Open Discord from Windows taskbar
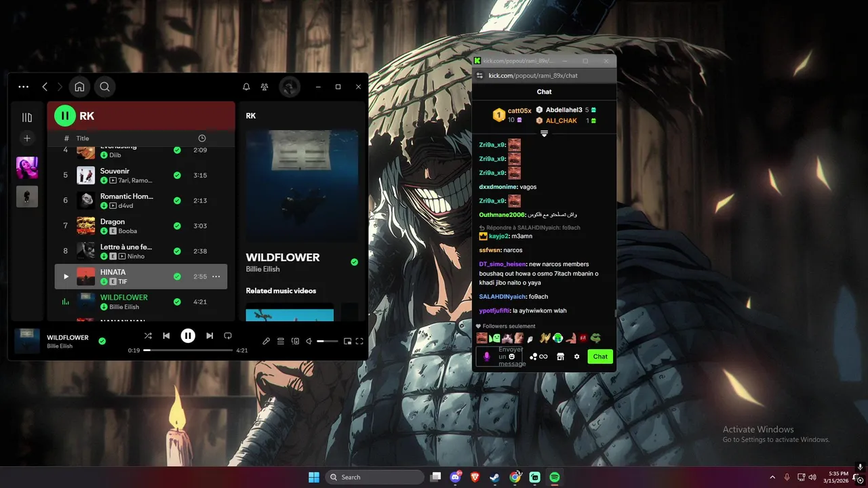 [456, 477]
